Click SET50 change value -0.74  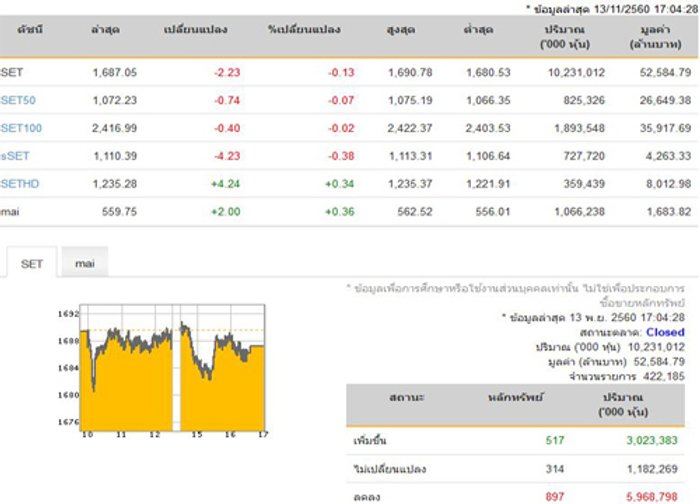pos(227,100)
